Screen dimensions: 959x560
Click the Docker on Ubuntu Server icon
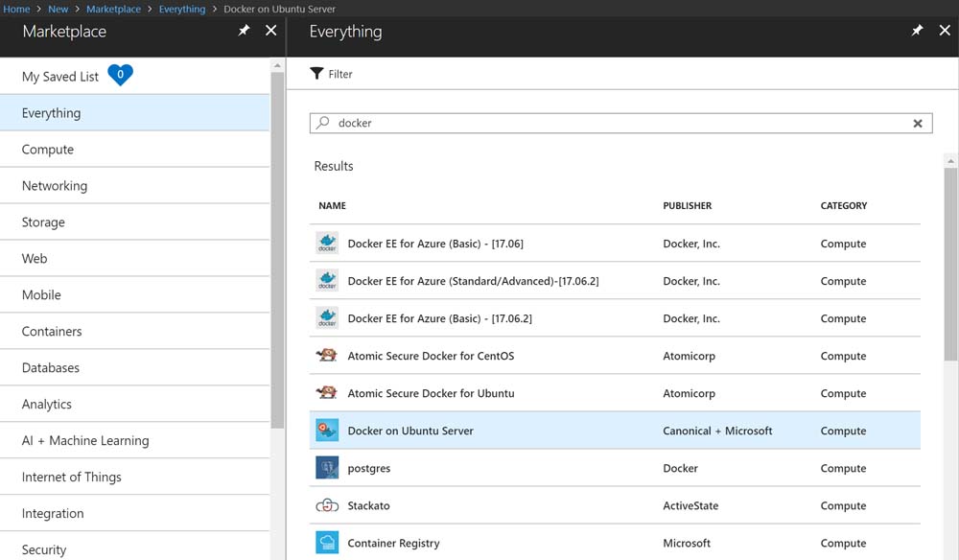click(x=327, y=431)
